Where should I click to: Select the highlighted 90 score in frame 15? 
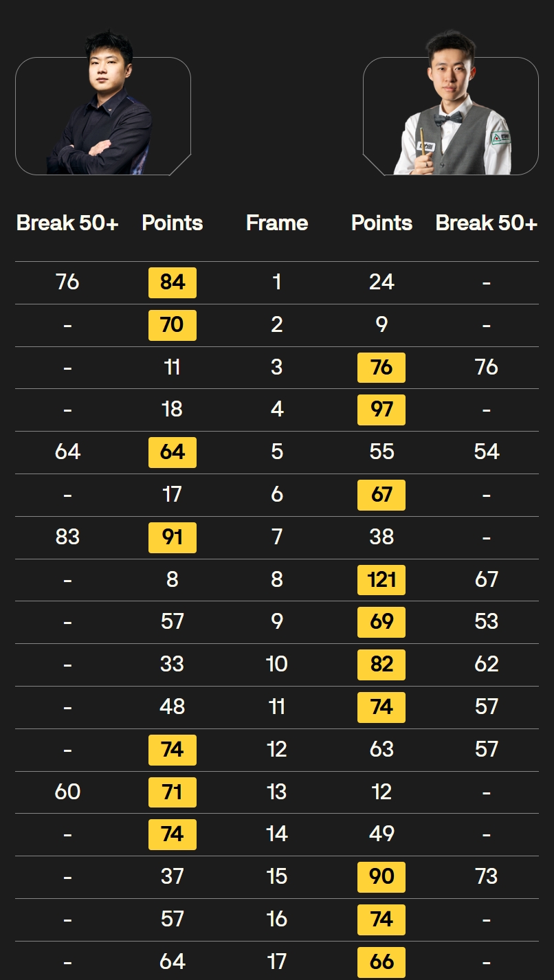(x=381, y=878)
